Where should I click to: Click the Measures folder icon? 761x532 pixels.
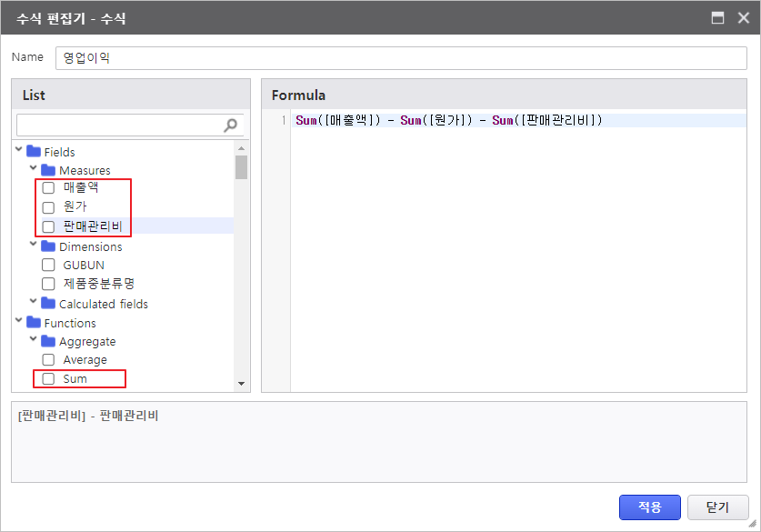(x=48, y=170)
